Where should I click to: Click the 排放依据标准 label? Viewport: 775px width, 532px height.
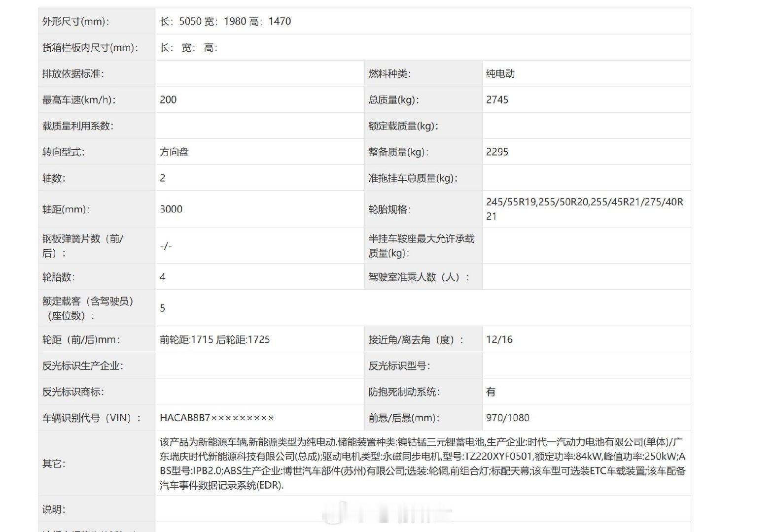[73, 73]
